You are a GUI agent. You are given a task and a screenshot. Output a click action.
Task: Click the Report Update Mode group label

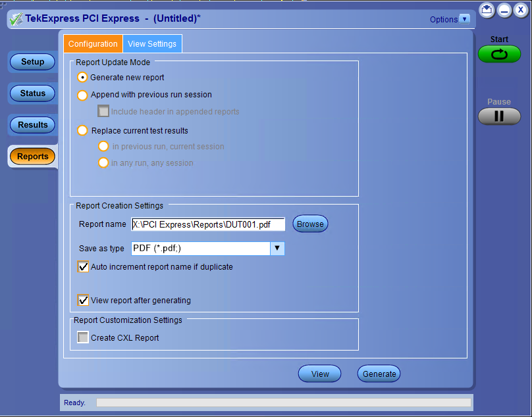(113, 62)
